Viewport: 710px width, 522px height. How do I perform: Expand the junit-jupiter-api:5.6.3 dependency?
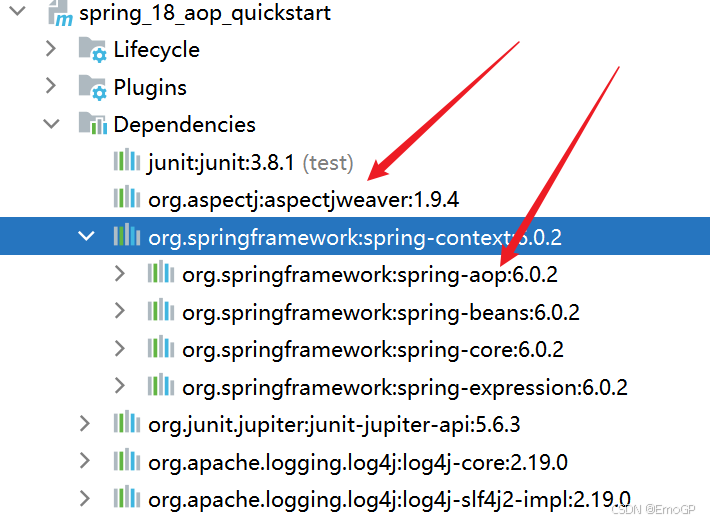pos(85,423)
